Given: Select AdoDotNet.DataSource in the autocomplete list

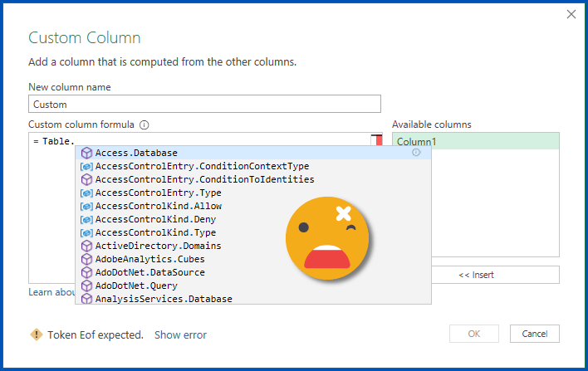Looking at the screenshot, I should pyautogui.click(x=149, y=272).
